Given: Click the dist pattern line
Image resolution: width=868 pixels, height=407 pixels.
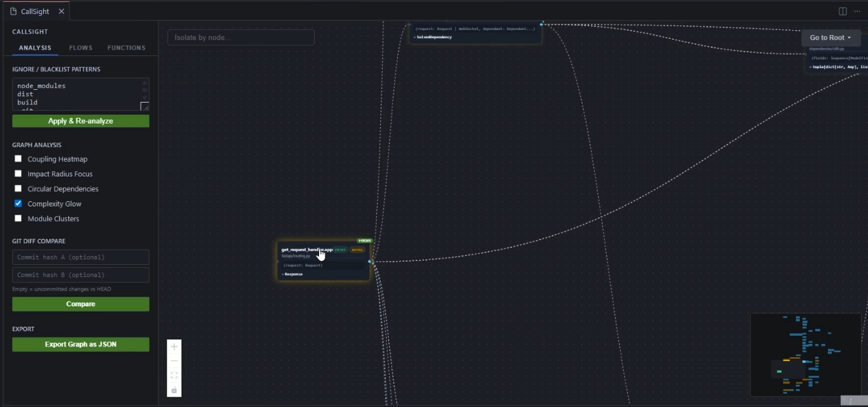Looking at the screenshot, I should 25,94.
